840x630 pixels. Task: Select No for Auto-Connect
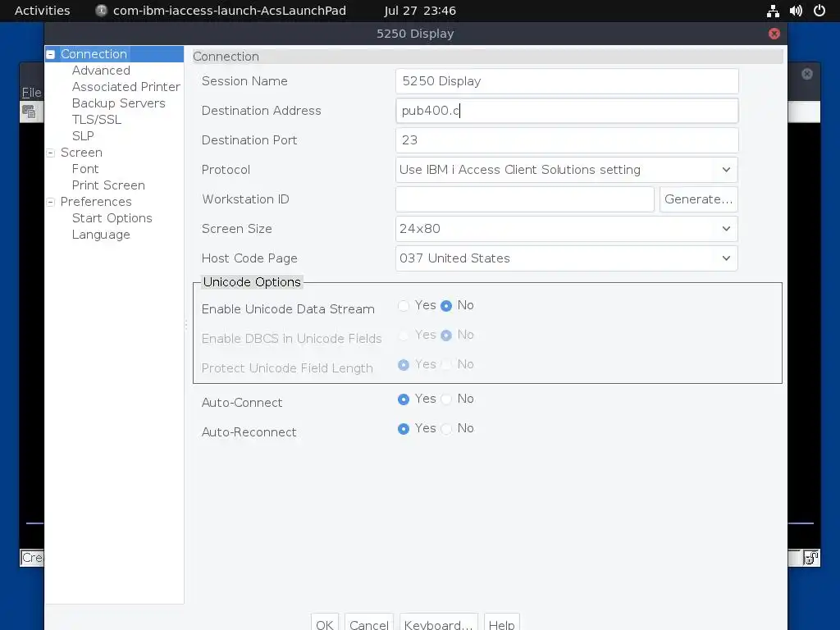[x=445, y=399]
